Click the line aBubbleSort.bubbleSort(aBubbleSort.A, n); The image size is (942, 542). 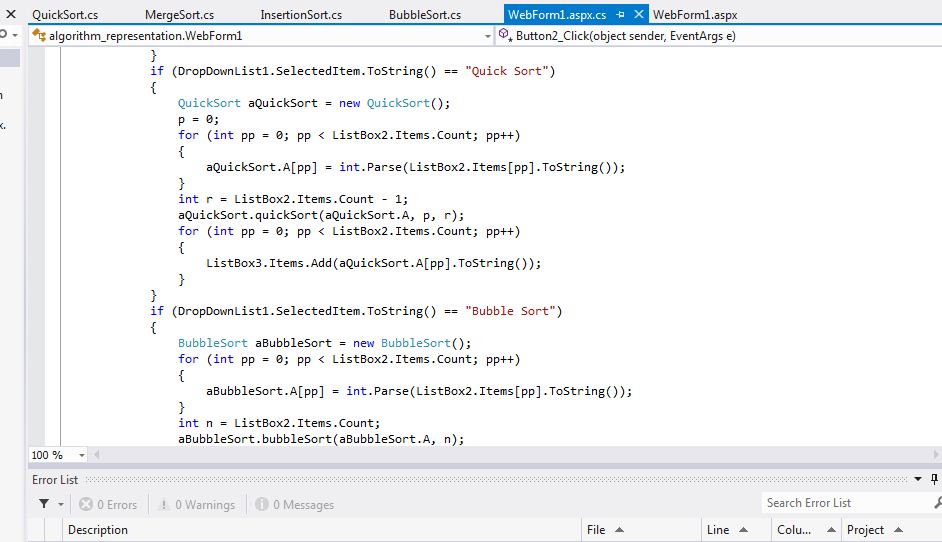[321, 439]
